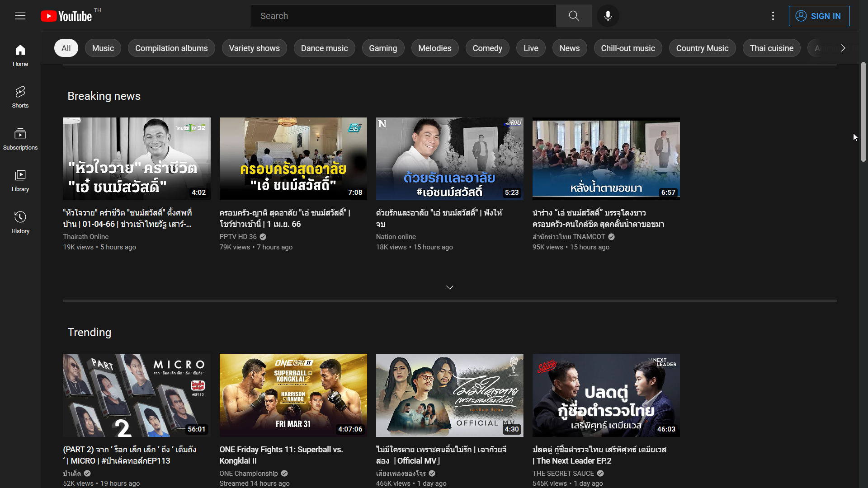Open PPTV HD 36 channel link

click(x=238, y=237)
